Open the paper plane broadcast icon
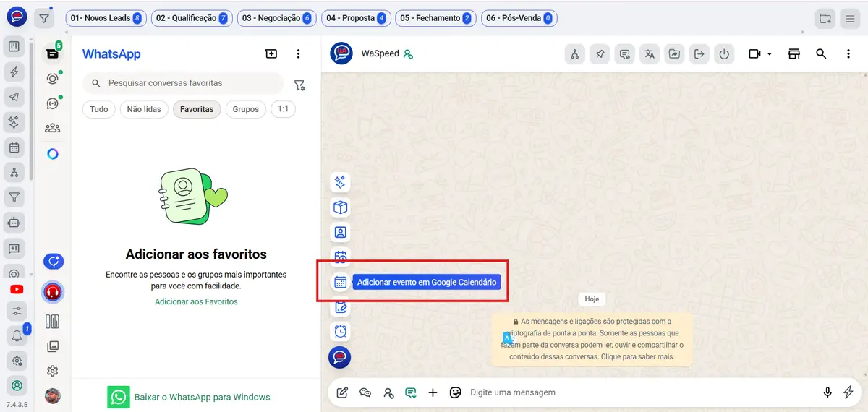Screen dimensions: 868x412 pyautogui.click(x=14, y=98)
